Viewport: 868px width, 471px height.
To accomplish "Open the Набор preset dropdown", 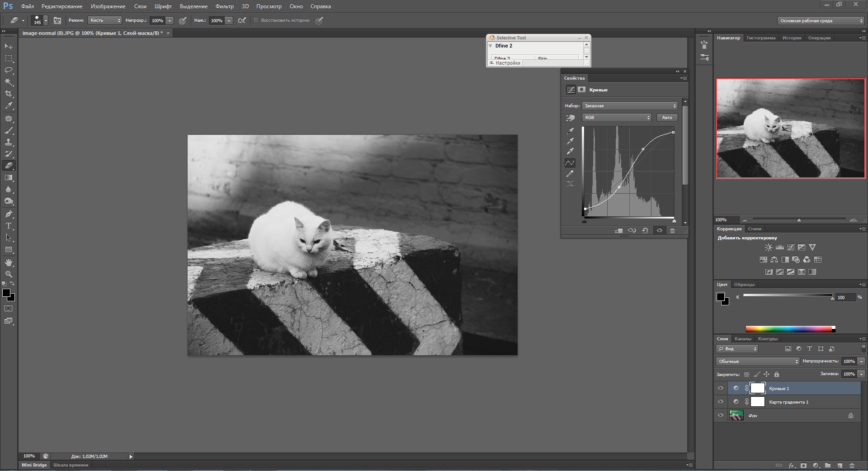I will (629, 106).
